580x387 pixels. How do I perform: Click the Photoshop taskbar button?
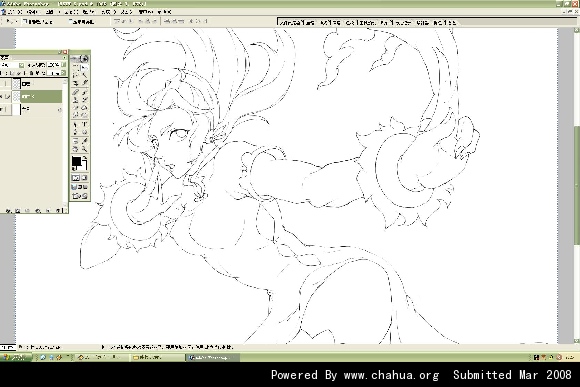click(x=213, y=357)
